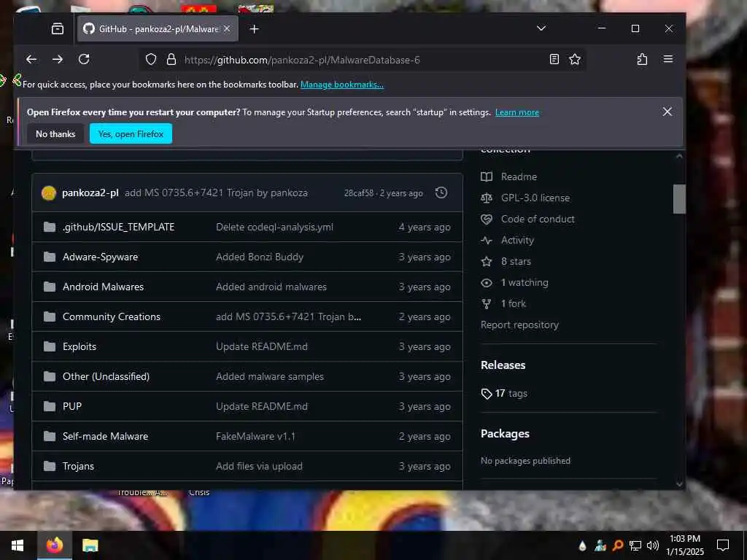The image size is (747, 560).
Task: Open the Android Malwares folder
Action: [103, 287]
